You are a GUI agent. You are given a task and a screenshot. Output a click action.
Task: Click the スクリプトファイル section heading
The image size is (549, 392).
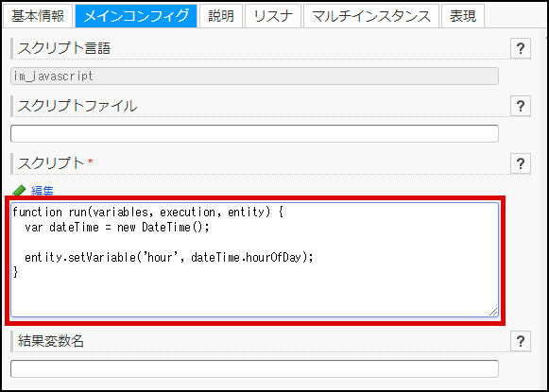[x=77, y=106]
